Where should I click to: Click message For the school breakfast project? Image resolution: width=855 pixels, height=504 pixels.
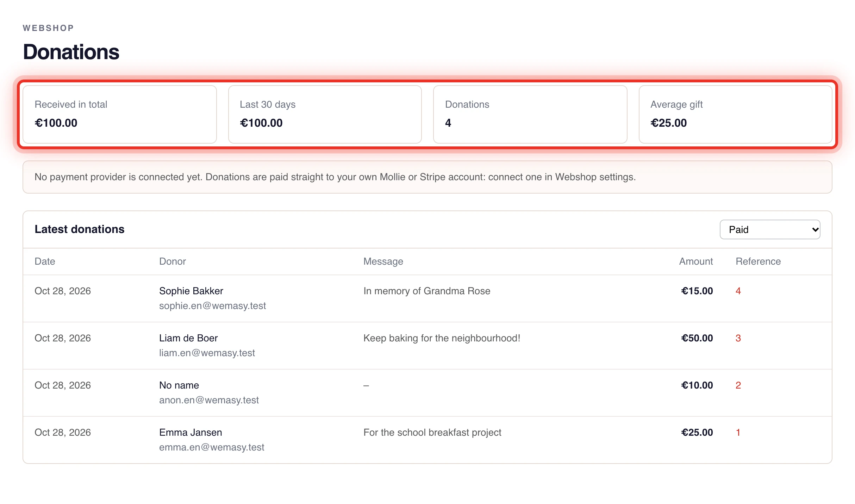tap(432, 433)
